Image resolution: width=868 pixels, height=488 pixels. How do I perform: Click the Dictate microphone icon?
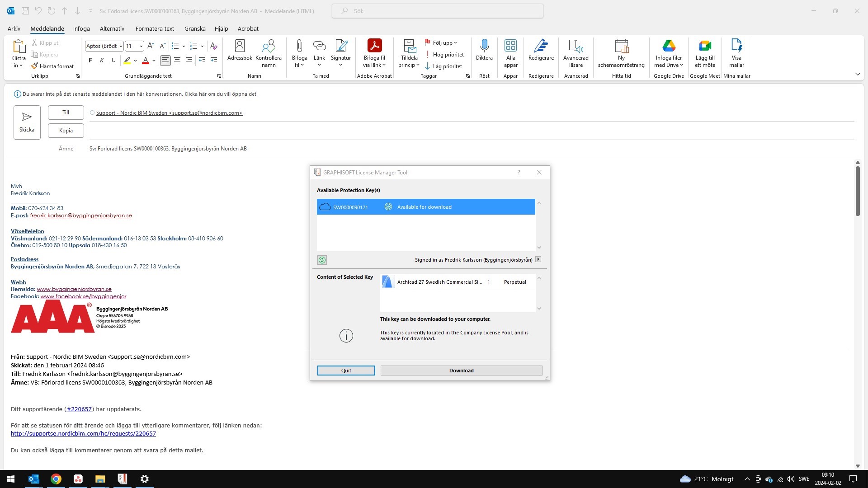tap(484, 46)
